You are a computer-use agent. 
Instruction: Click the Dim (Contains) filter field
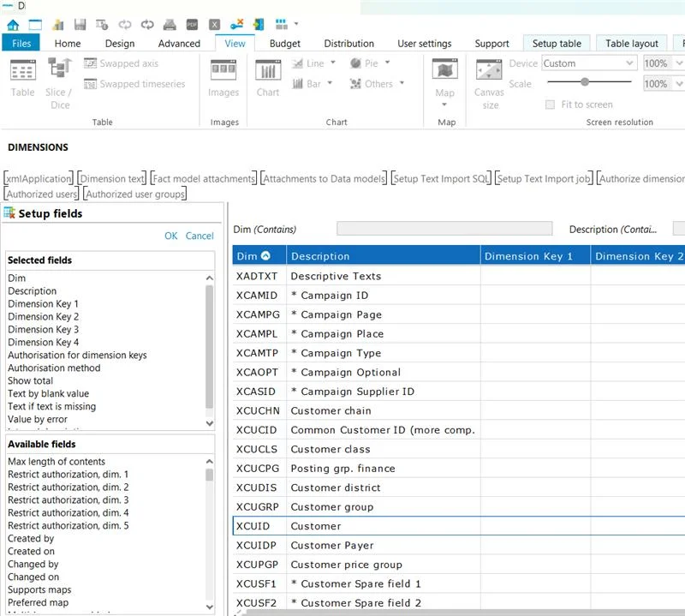(444, 228)
